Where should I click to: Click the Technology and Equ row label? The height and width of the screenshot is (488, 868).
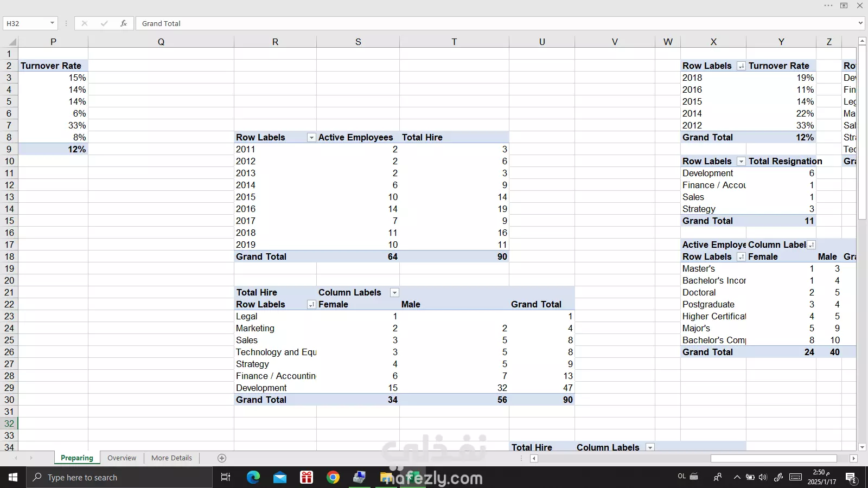pos(276,352)
